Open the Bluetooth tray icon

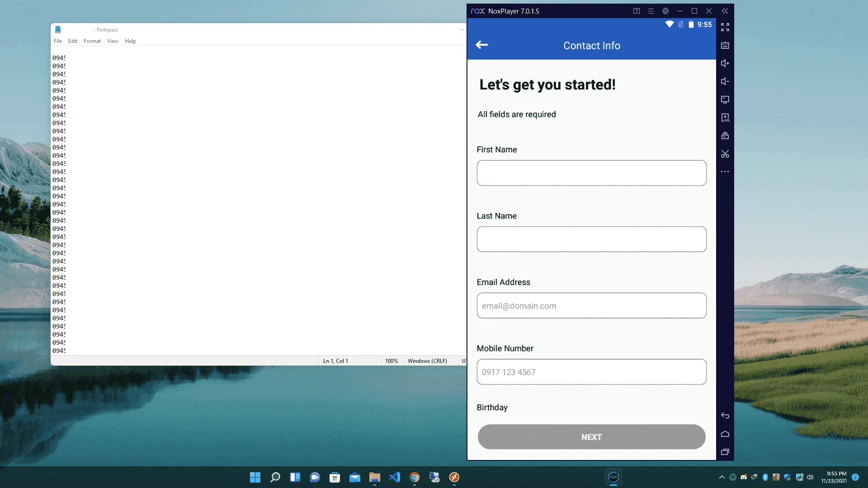(765, 477)
